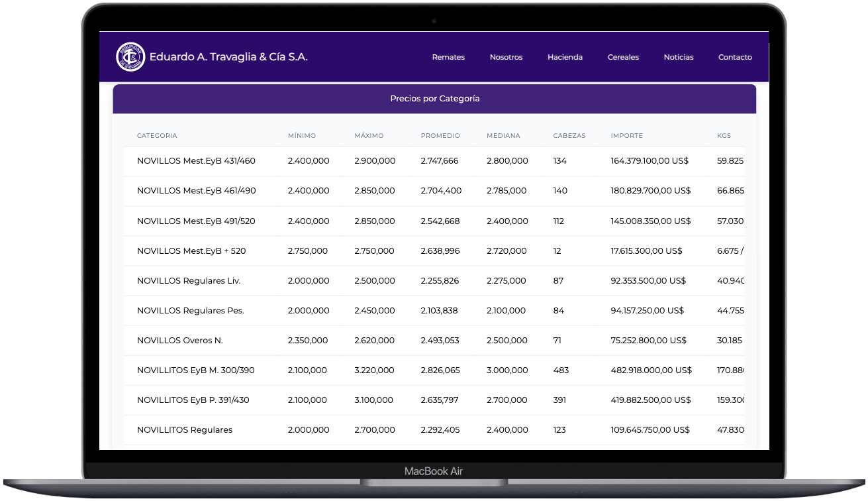Click the Eduardo A. Travaglia & Cía brand name
This screenshot has height=501, width=868.
228,57
